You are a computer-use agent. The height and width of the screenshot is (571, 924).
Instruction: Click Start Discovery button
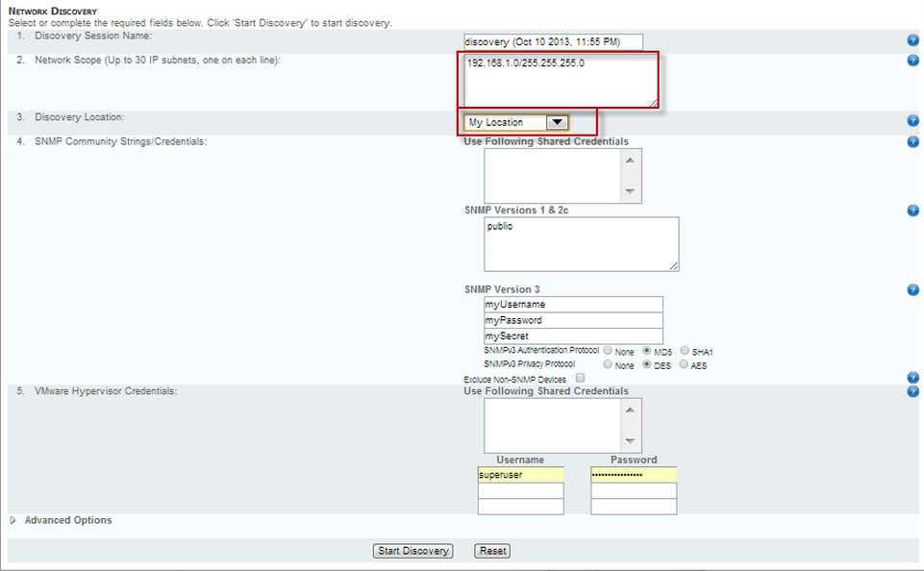tap(412, 551)
